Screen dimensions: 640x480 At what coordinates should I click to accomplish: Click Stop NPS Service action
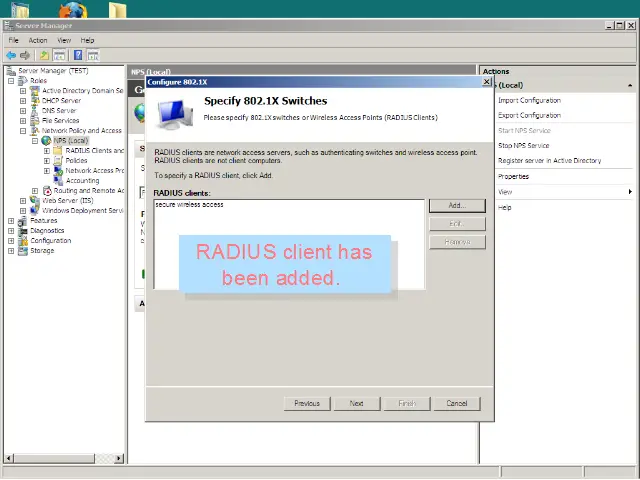point(524,146)
